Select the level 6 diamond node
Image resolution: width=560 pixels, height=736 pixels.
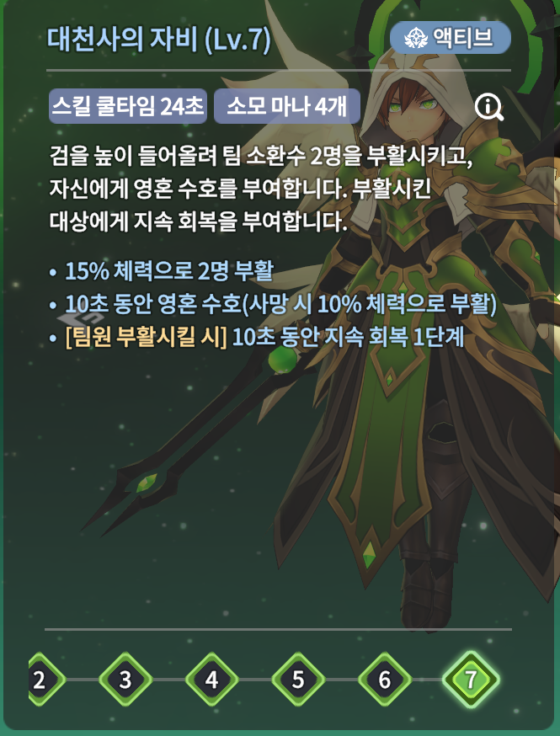pyautogui.click(x=385, y=680)
